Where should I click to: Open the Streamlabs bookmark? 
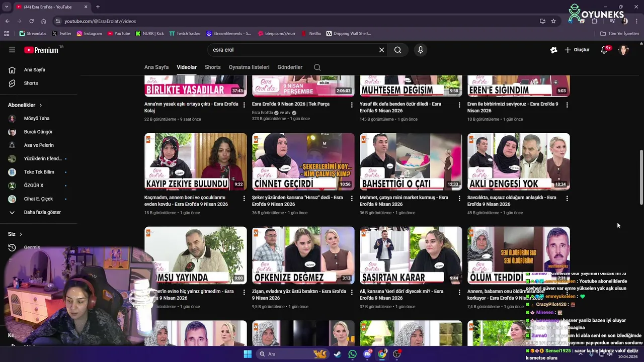(33, 34)
